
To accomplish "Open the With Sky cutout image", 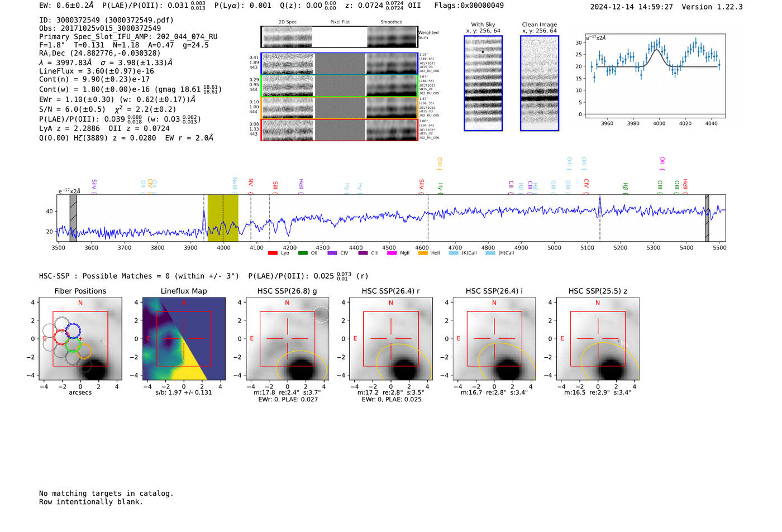I will (x=483, y=83).
